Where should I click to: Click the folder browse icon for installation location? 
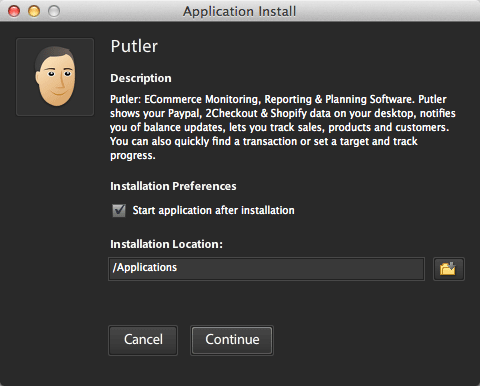tap(448, 269)
